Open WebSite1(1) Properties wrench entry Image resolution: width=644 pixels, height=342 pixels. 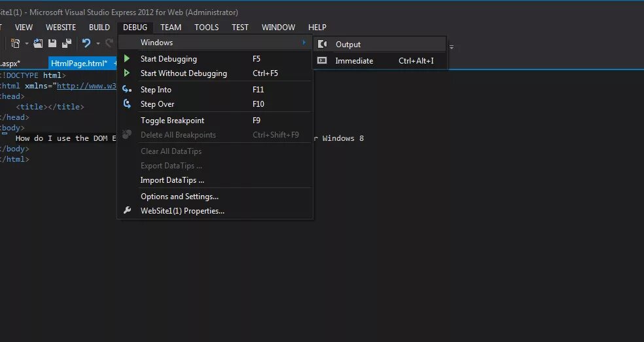coord(215,211)
